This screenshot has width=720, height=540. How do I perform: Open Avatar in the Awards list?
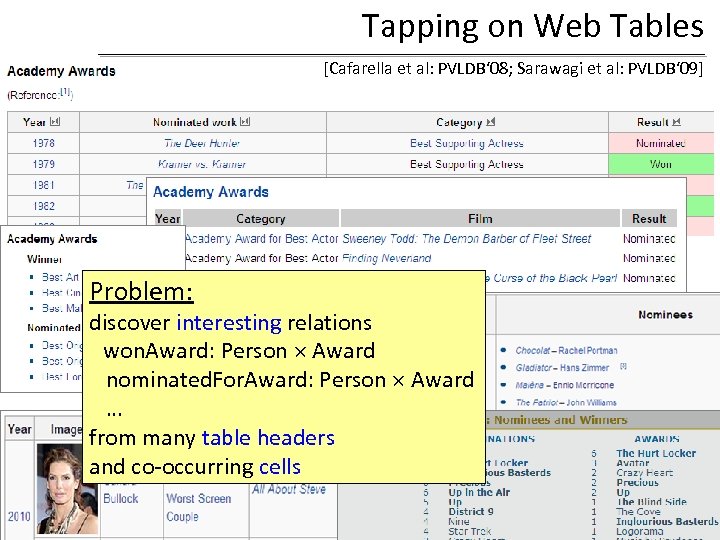(x=633, y=463)
